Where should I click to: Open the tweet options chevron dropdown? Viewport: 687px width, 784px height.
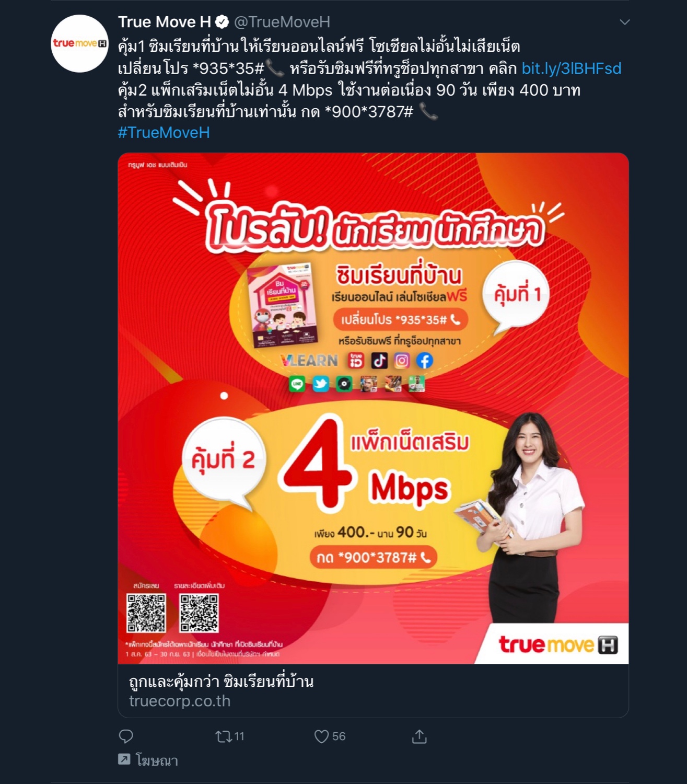tap(624, 22)
